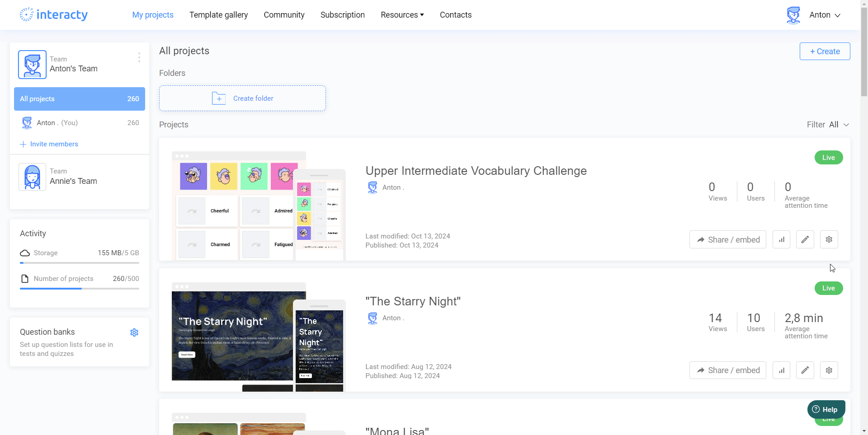Click the Number of projects progress bar

pyautogui.click(x=80, y=289)
